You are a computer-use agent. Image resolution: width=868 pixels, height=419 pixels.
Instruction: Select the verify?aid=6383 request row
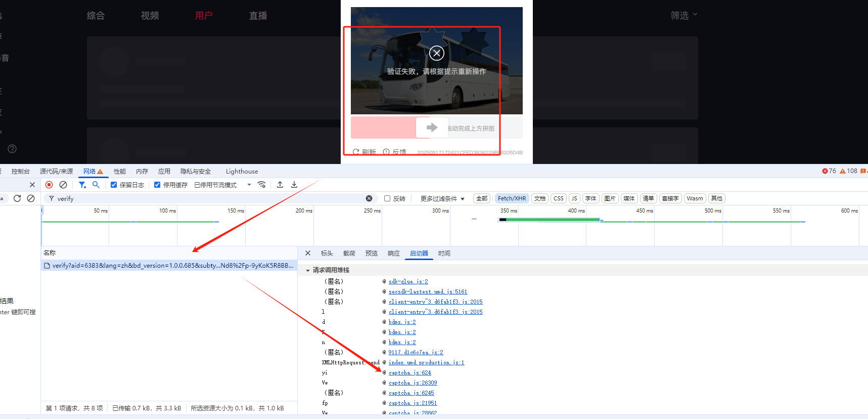tap(169, 266)
